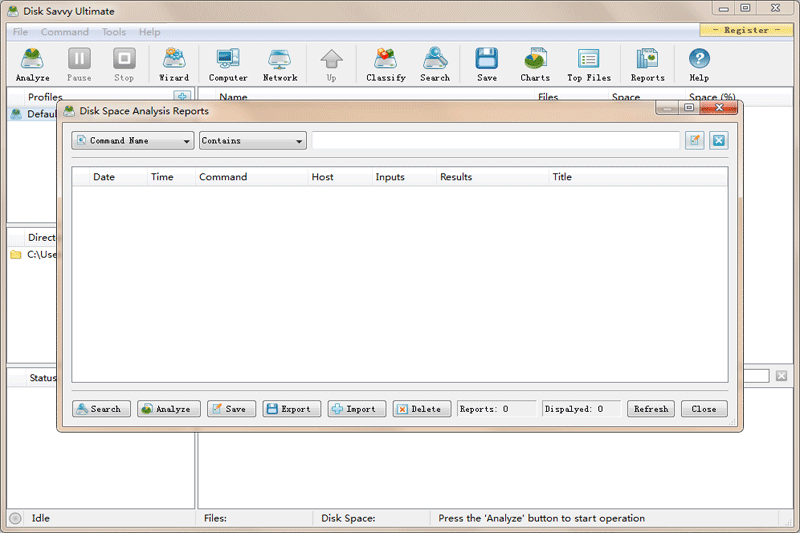This screenshot has height=533, width=800.
Task: Open the Tools menu
Action: 114,32
